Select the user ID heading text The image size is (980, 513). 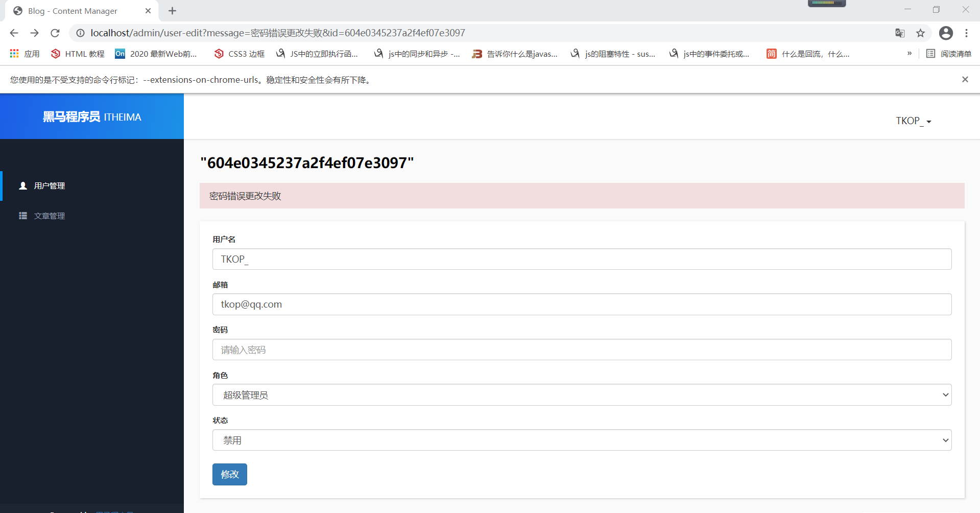(x=307, y=163)
